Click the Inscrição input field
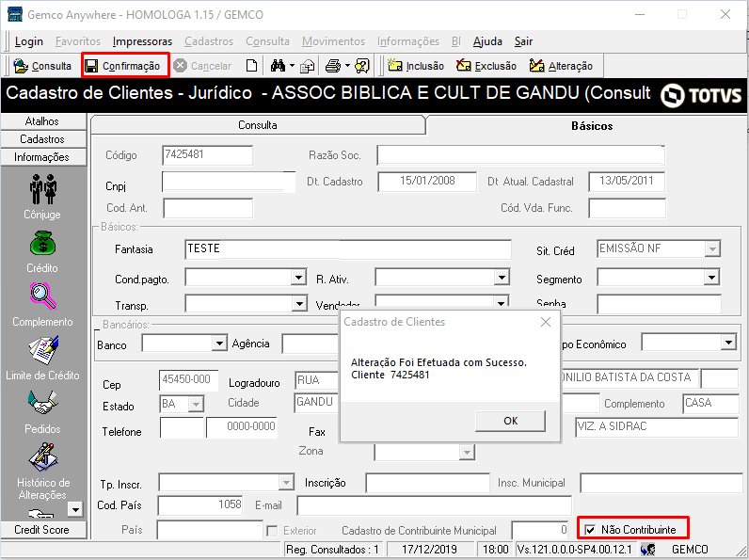This screenshot has height=560, width=749. 428,483
